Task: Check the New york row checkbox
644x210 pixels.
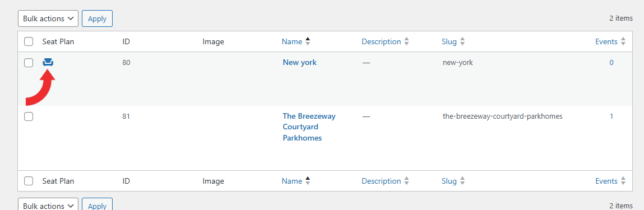Action: (x=29, y=63)
